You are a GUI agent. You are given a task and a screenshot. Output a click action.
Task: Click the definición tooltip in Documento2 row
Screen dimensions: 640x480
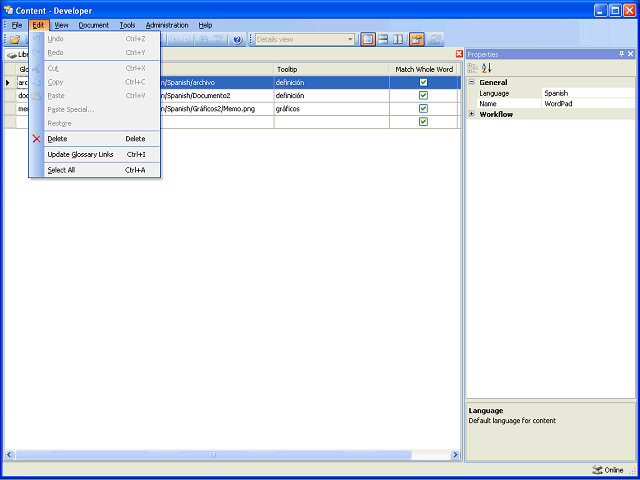click(x=331, y=96)
